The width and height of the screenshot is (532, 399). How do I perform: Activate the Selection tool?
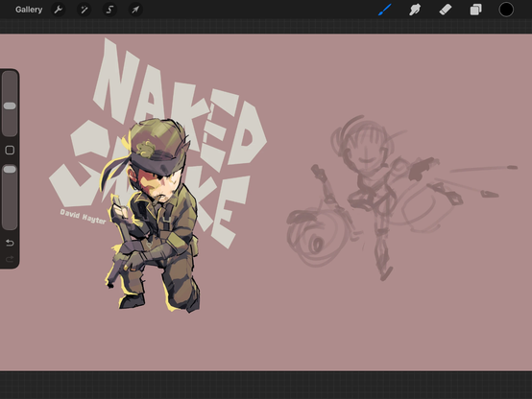[x=109, y=10]
